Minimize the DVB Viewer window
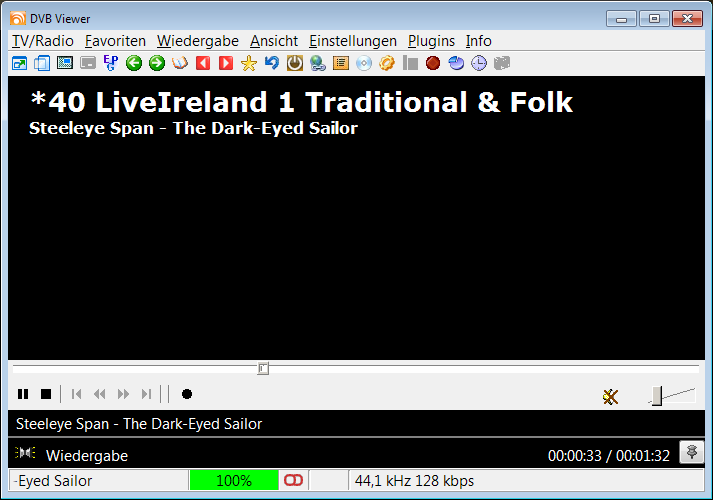Viewport: 713px width, 500px height. click(621, 19)
